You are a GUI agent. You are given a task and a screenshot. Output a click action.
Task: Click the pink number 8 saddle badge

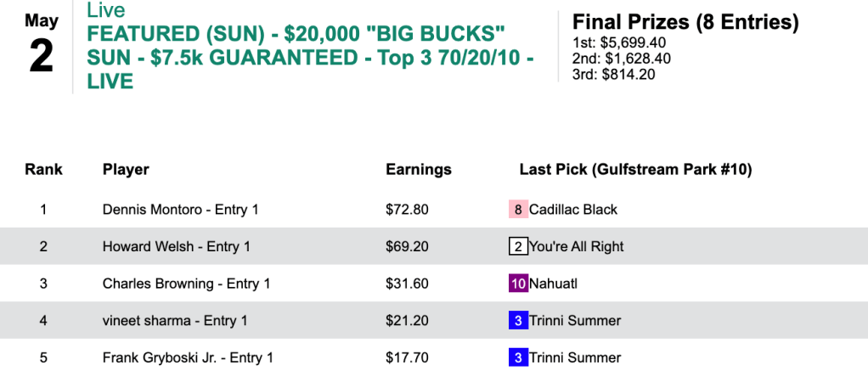pyautogui.click(x=518, y=210)
